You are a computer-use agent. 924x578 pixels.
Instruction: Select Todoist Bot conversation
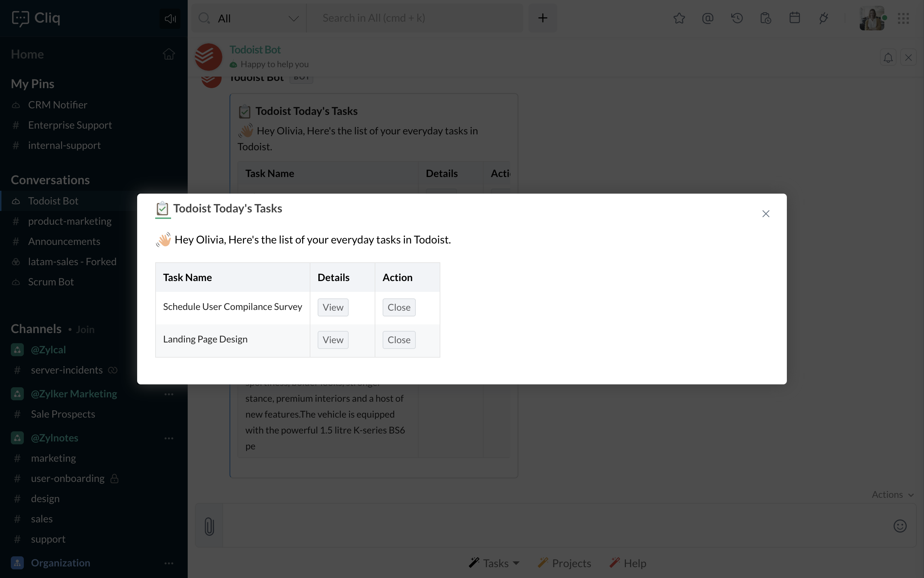click(x=53, y=201)
